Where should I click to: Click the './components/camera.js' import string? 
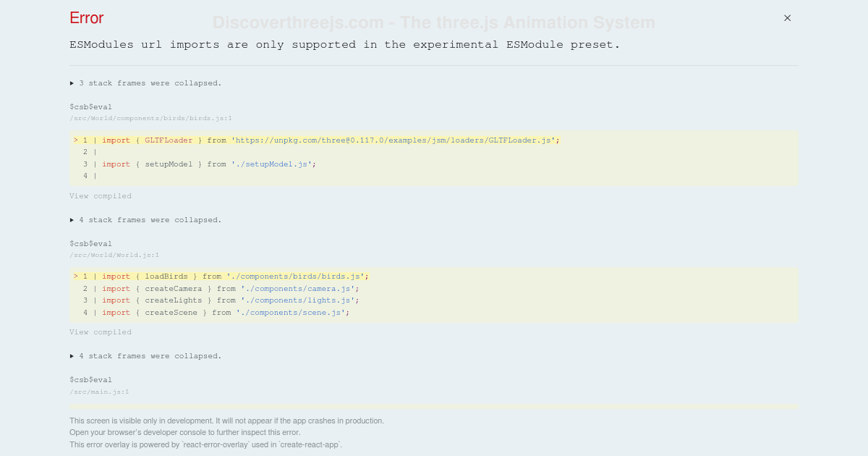pos(298,289)
